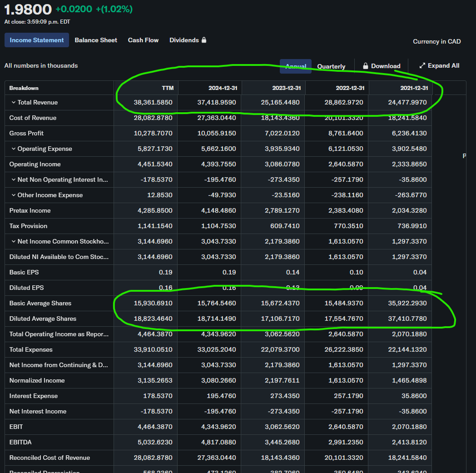Select Reconciled Cost of Revenue label

tap(50, 458)
